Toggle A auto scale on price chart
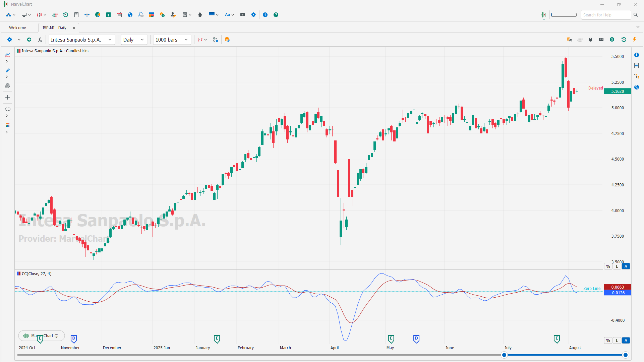Viewport: 644px width, 362px height. [626, 266]
